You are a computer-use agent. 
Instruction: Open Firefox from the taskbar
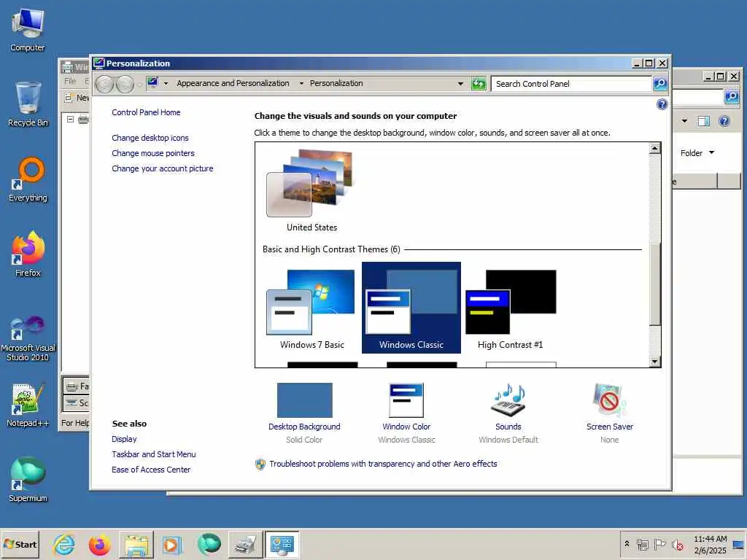(99, 544)
